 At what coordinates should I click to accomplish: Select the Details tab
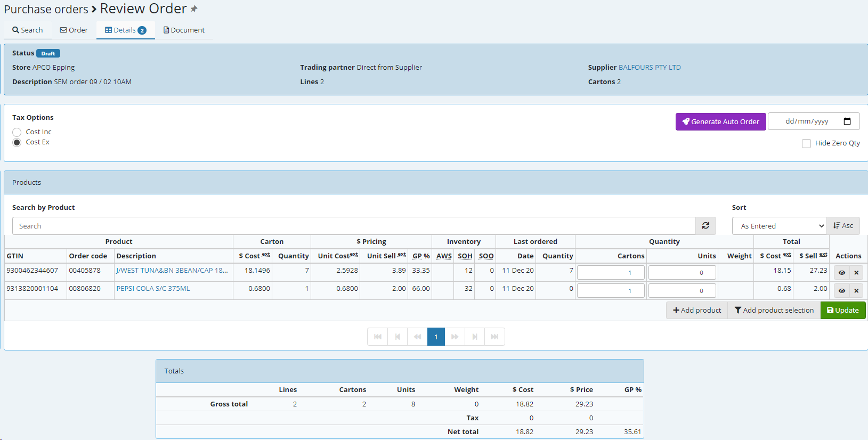coord(126,30)
